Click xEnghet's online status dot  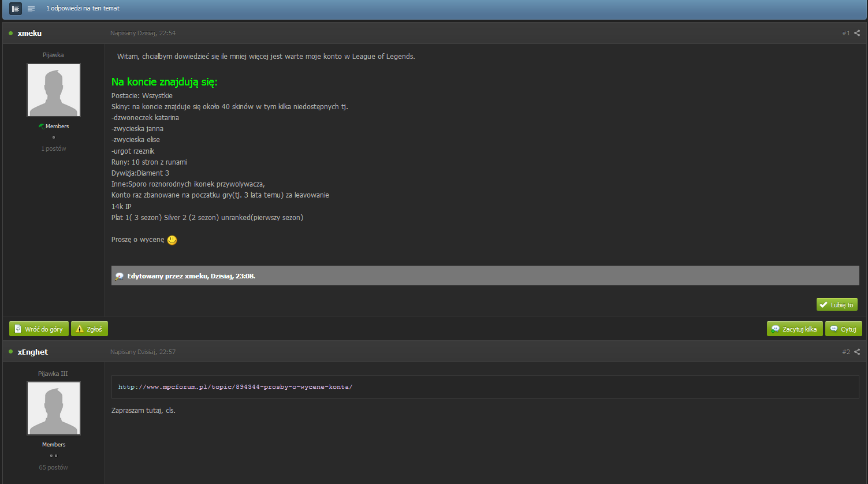(x=10, y=352)
